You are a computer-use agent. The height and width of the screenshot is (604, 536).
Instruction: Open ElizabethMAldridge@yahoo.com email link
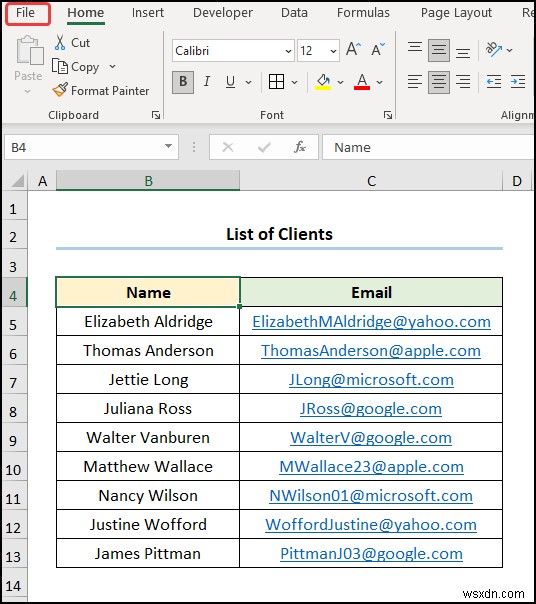click(x=371, y=322)
